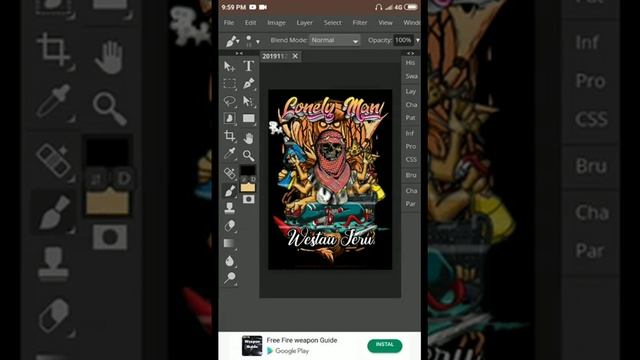The width and height of the screenshot is (640, 360).
Task: Open the Free Fire weapon Guide ad title
Action: [302, 340]
